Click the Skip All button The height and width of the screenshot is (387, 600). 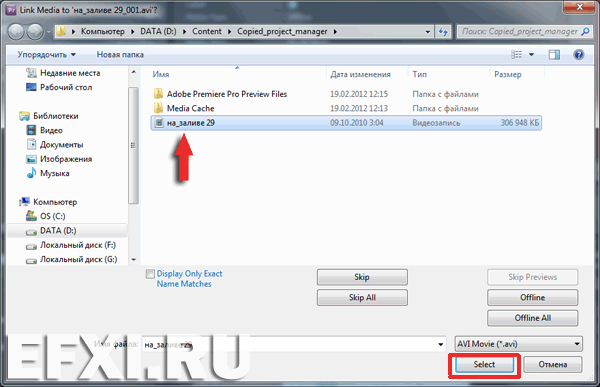[x=362, y=297]
